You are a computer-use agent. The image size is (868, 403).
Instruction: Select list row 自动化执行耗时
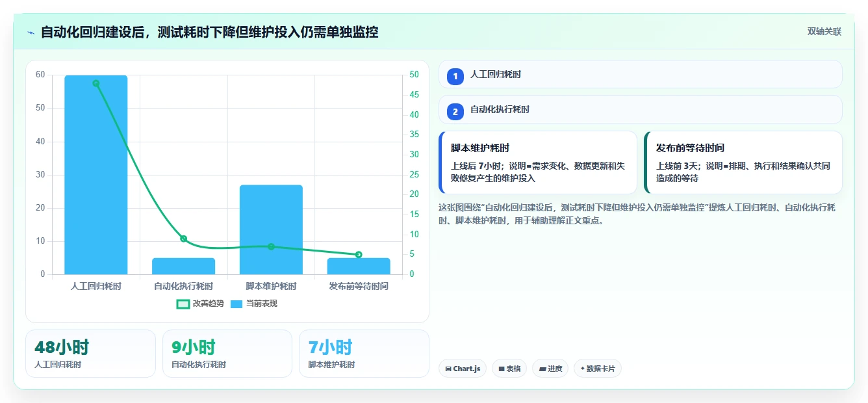coord(641,109)
